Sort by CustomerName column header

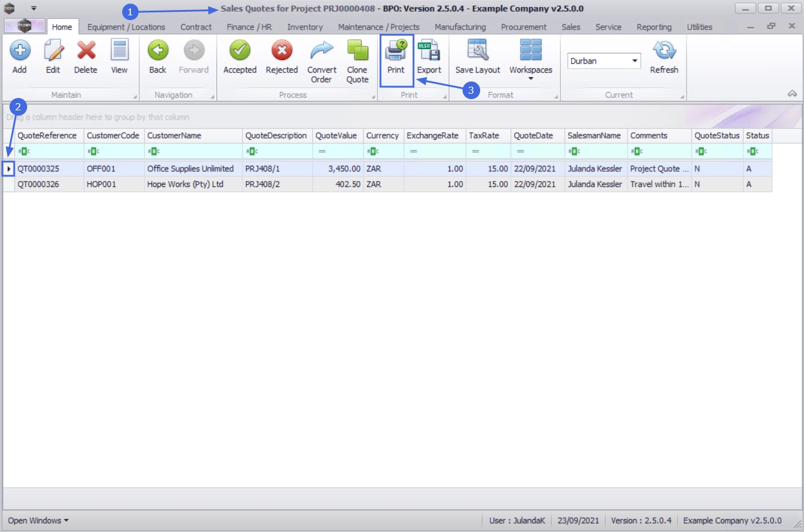click(193, 136)
